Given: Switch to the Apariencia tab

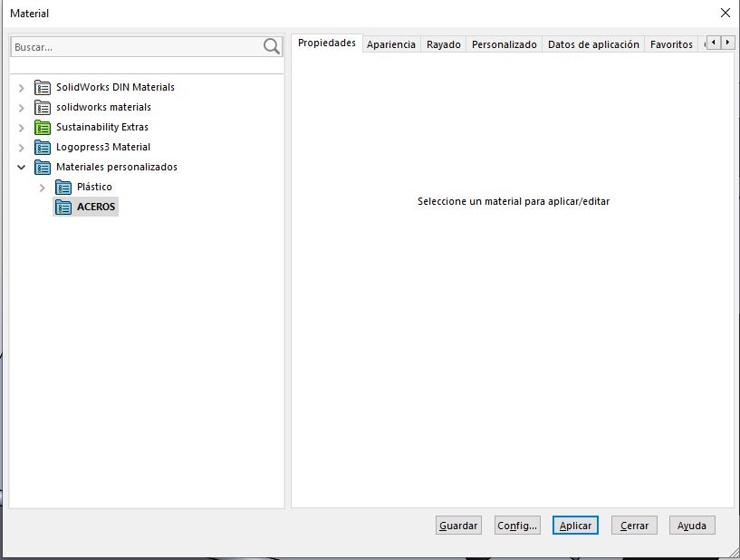Looking at the screenshot, I should tap(391, 44).
